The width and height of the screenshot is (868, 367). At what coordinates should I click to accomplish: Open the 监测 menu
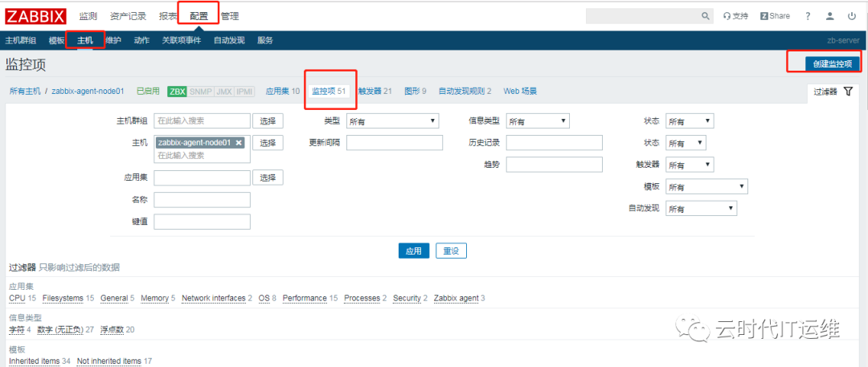(88, 16)
